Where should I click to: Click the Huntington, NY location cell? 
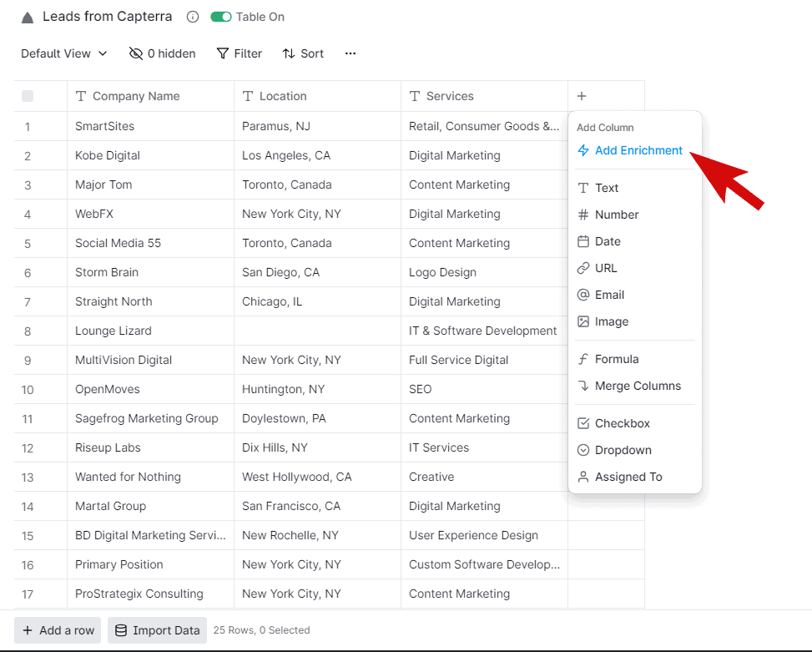pyautogui.click(x=317, y=389)
